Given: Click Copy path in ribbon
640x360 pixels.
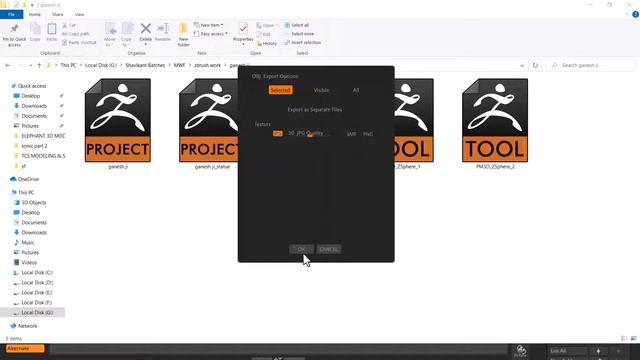Looking at the screenshot, I should [x=76, y=34].
